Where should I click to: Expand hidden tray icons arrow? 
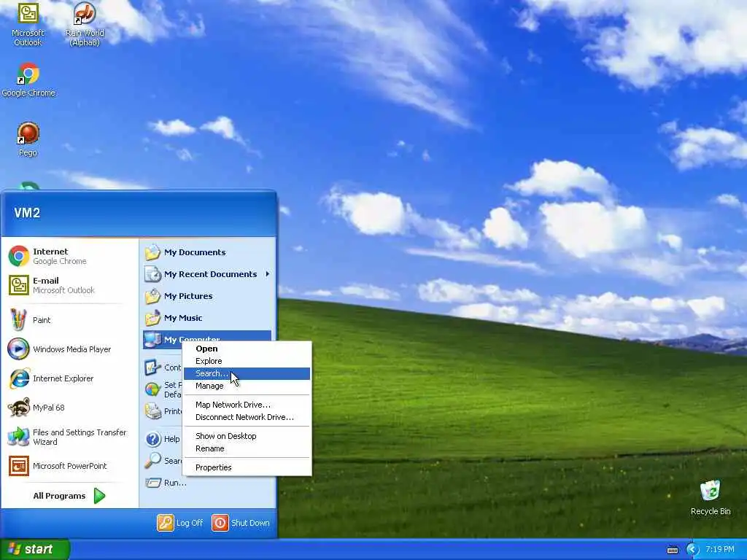[x=692, y=550]
